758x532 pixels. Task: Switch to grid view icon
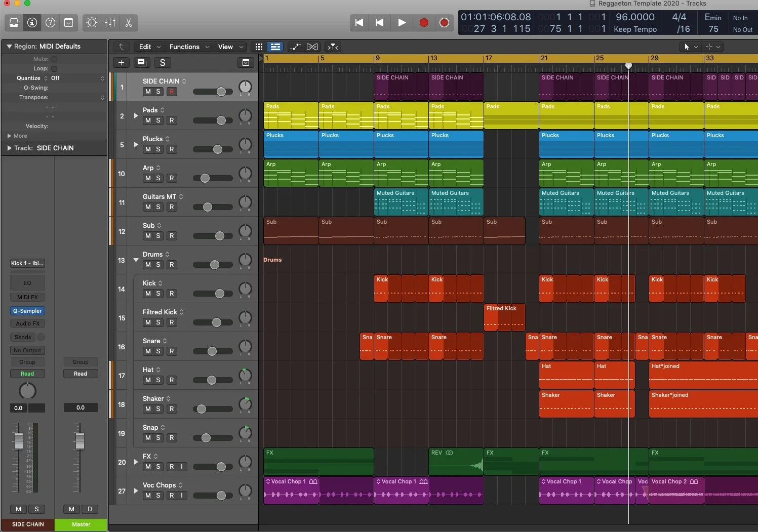click(x=259, y=47)
